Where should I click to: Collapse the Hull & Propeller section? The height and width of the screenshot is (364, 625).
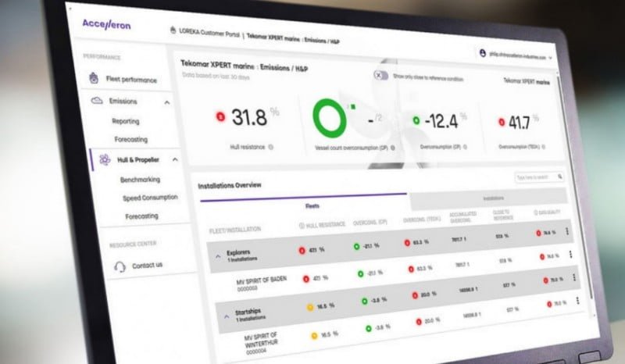click(174, 160)
